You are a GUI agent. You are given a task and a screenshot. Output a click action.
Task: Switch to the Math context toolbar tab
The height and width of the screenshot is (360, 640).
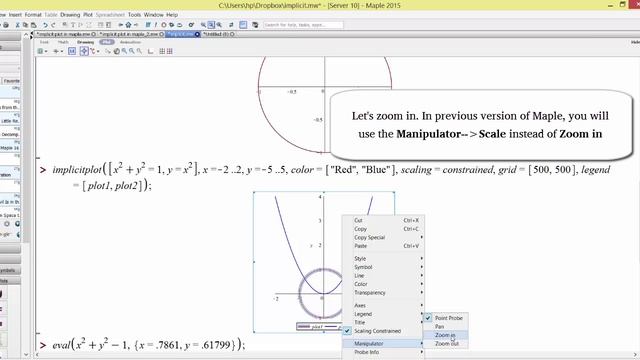63,42
